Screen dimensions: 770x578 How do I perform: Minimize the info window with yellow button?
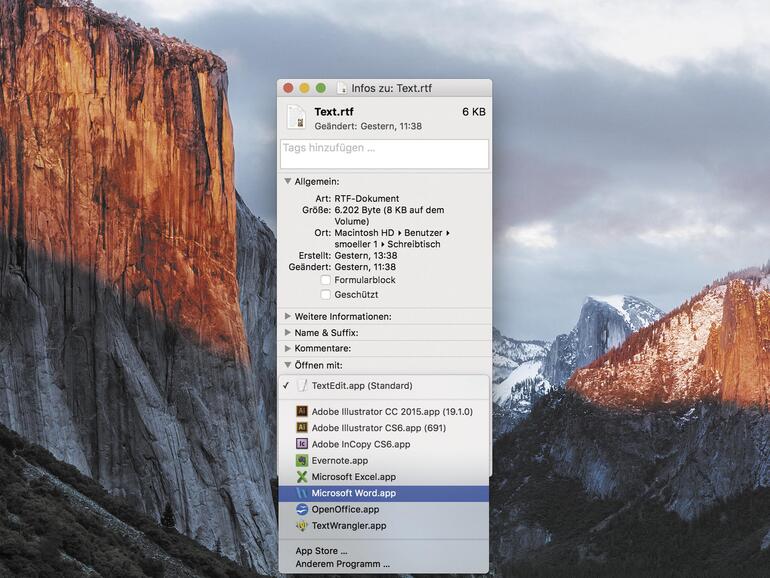304,88
